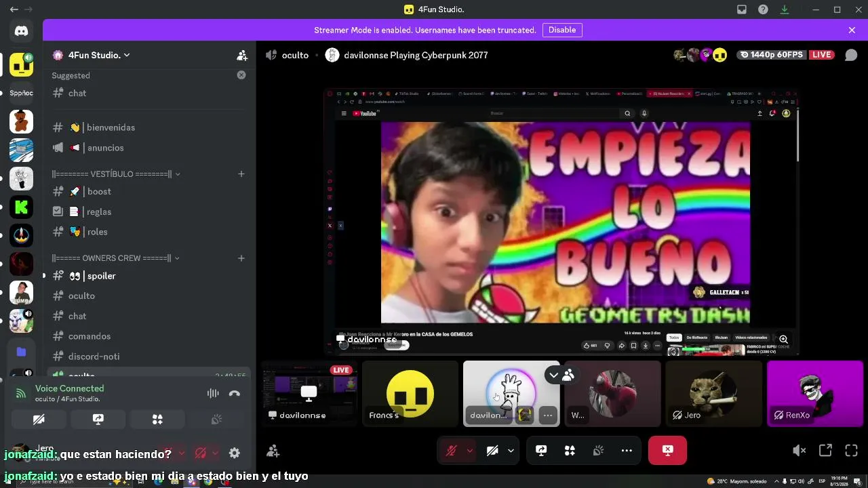
Task: Disable Streamer Mode
Action: (x=562, y=30)
